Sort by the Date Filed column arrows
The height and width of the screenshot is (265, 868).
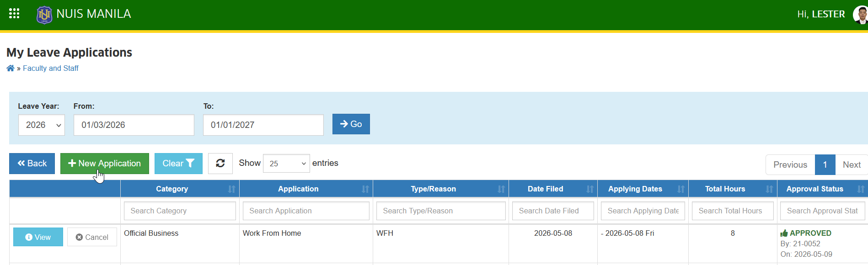coord(590,189)
